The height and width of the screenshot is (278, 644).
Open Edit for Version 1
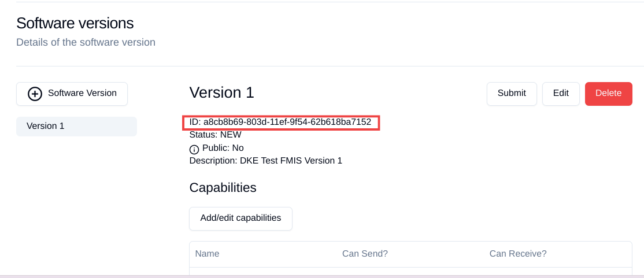pos(561,94)
